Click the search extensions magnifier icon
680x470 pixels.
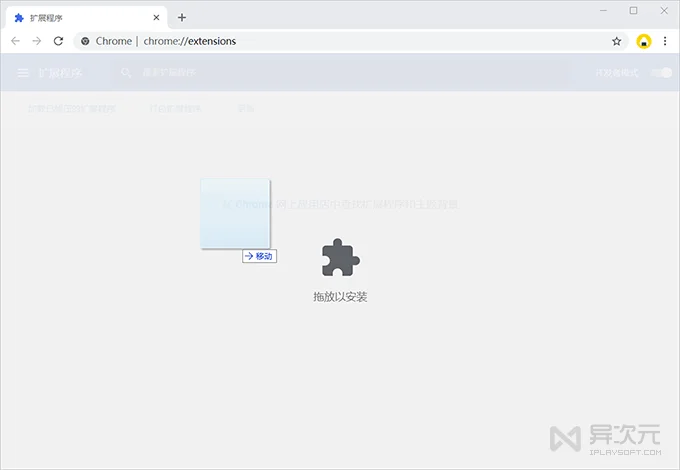(126, 72)
